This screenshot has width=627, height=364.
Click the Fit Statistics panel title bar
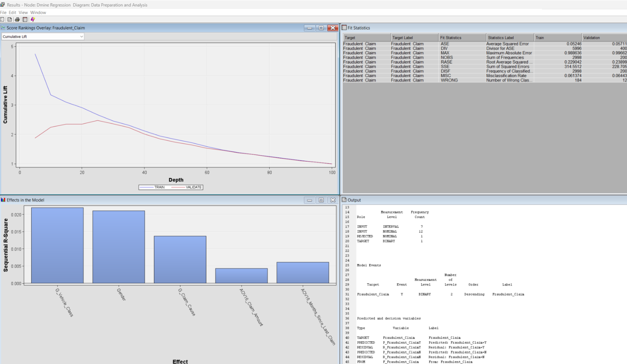click(x=484, y=28)
